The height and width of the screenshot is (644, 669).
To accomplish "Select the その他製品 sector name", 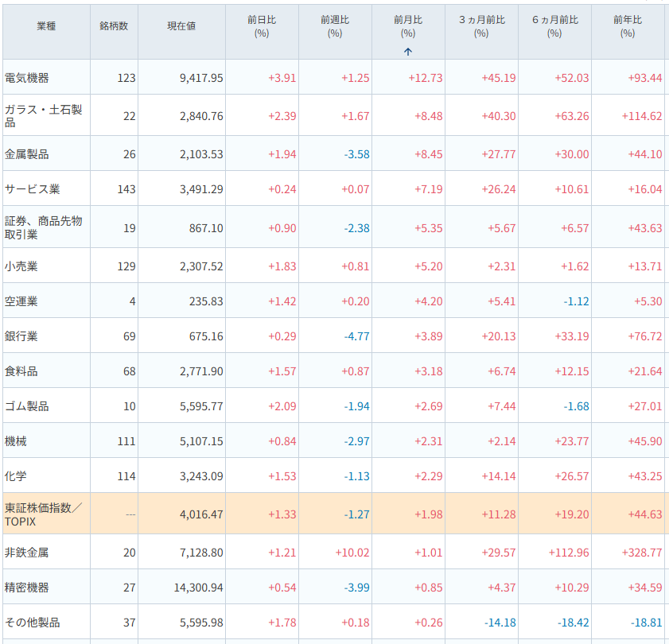I will point(32,623).
